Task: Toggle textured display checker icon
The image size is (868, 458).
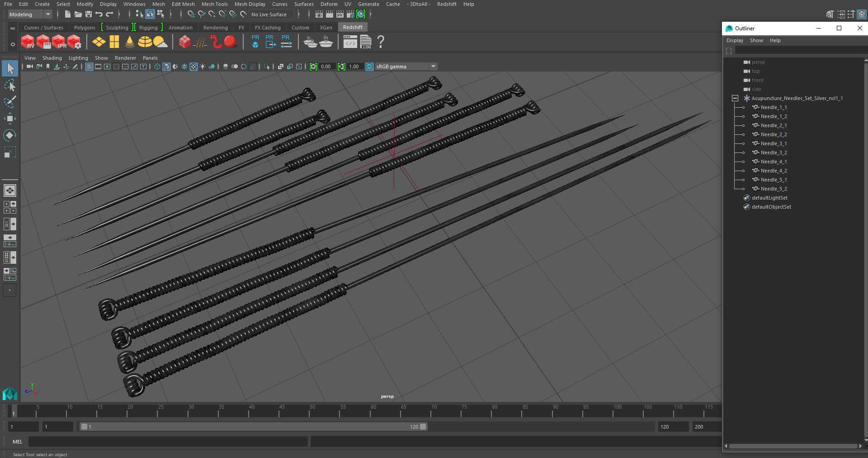Action: tap(193, 67)
